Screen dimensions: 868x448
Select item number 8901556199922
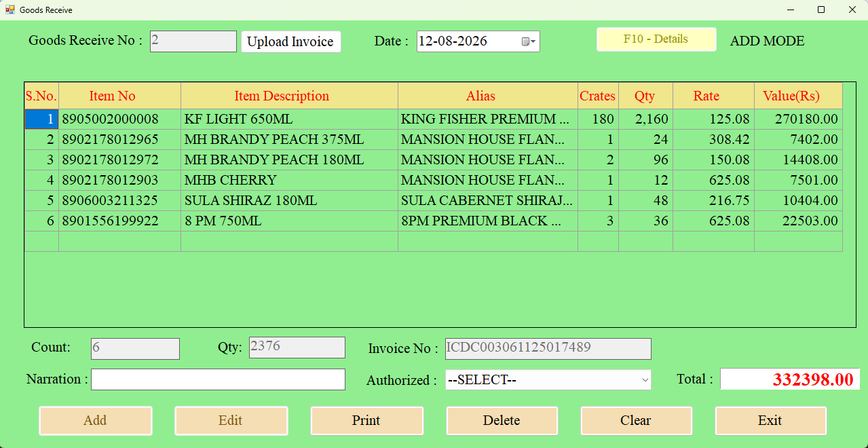pos(119,221)
